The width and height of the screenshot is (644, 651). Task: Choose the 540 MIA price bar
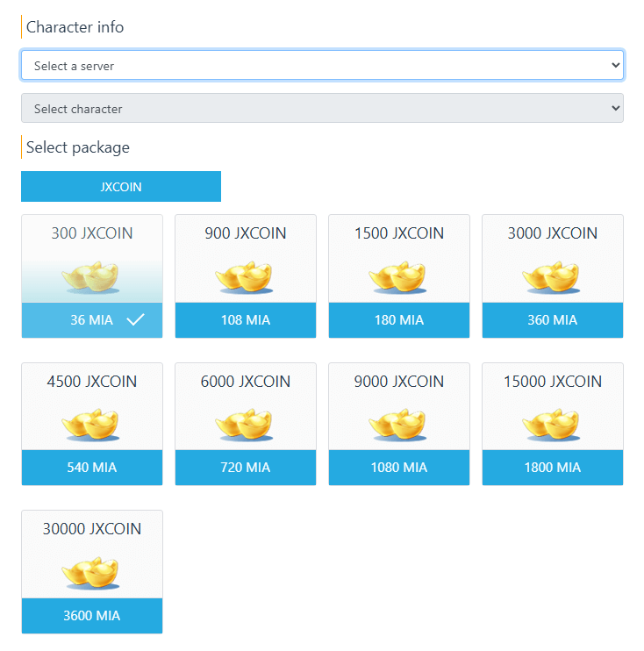91,468
